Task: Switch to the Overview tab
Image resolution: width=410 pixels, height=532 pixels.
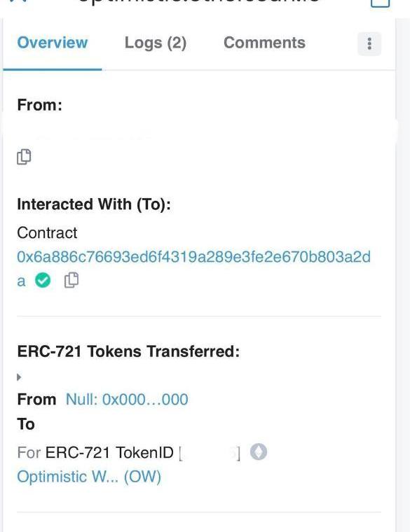Action: point(53,43)
